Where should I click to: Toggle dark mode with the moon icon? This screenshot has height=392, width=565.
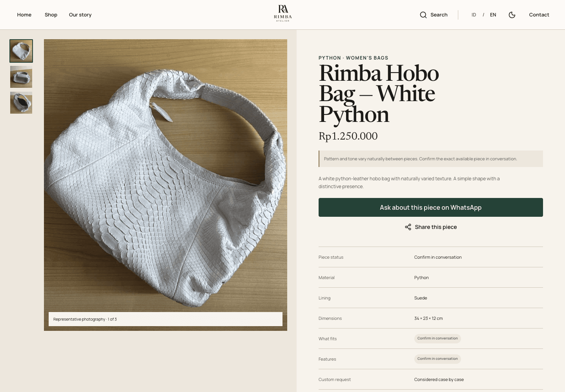click(x=512, y=15)
